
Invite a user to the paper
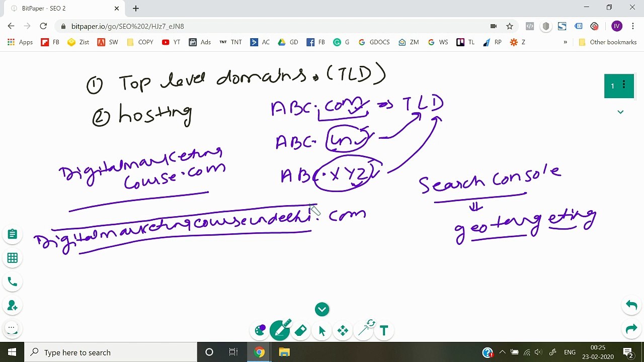pyautogui.click(x=13, y=306)
